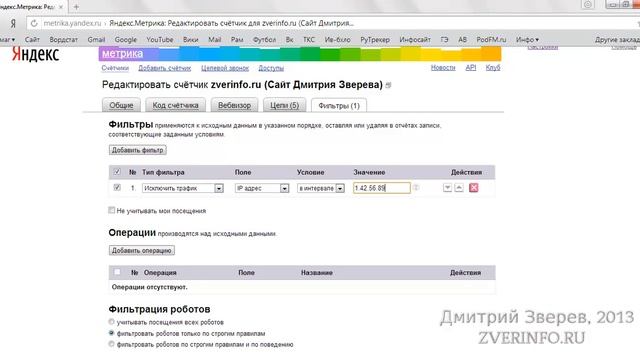Open the Целевой звонок link
The image size is (640, 360).
pyautogui.click(x=225, y=68)
